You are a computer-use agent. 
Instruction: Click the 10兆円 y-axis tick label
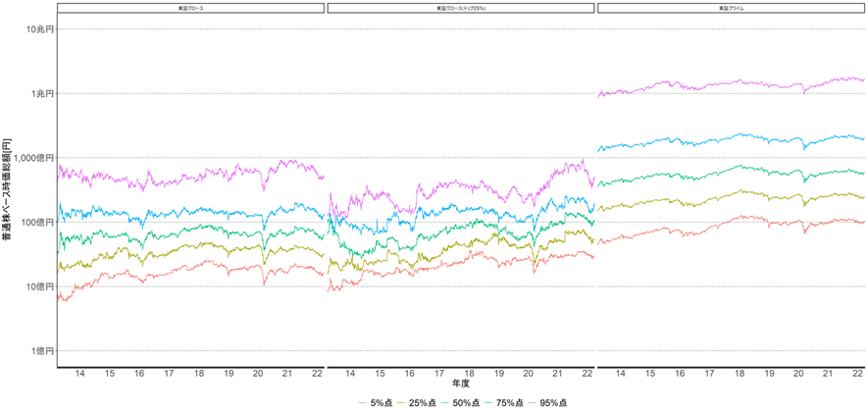[x=39, y=28]
